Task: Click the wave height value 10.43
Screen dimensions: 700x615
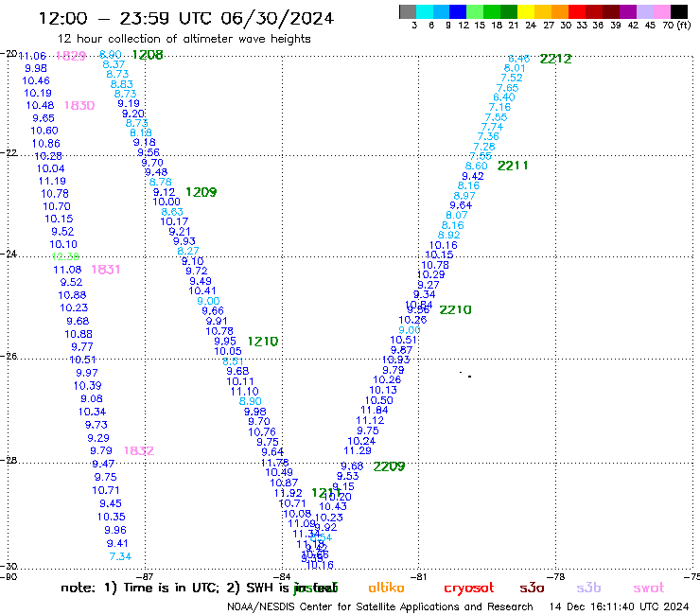Action: tap(333, 506)
